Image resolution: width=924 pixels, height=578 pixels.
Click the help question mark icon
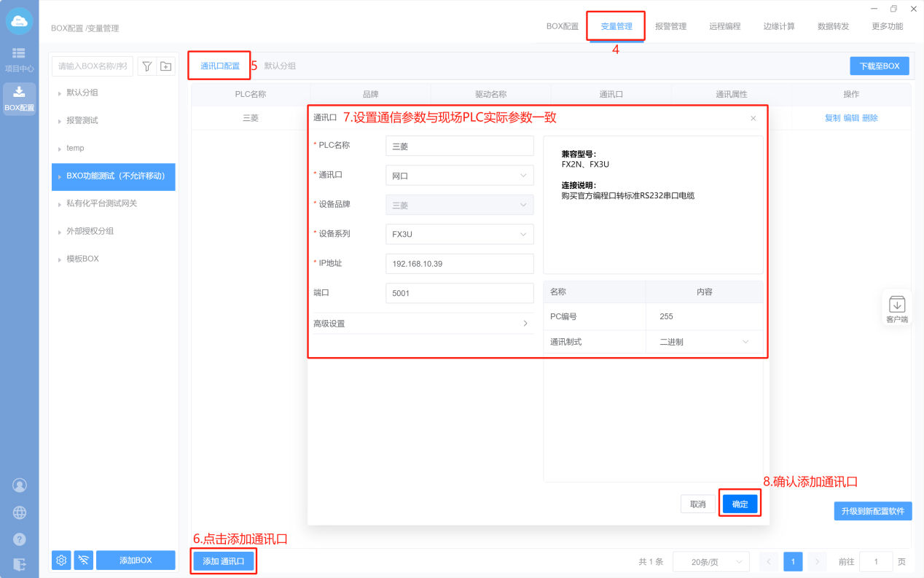tap(20, 539)
